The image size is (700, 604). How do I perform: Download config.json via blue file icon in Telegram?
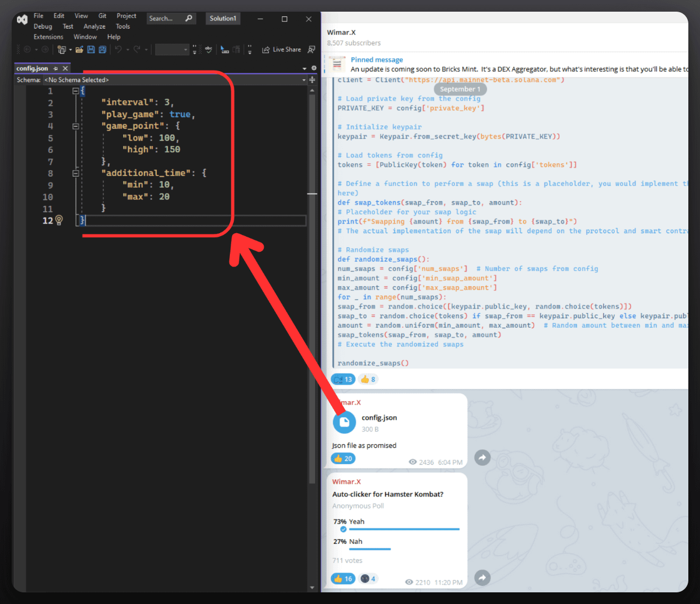[x=344, y=422]
